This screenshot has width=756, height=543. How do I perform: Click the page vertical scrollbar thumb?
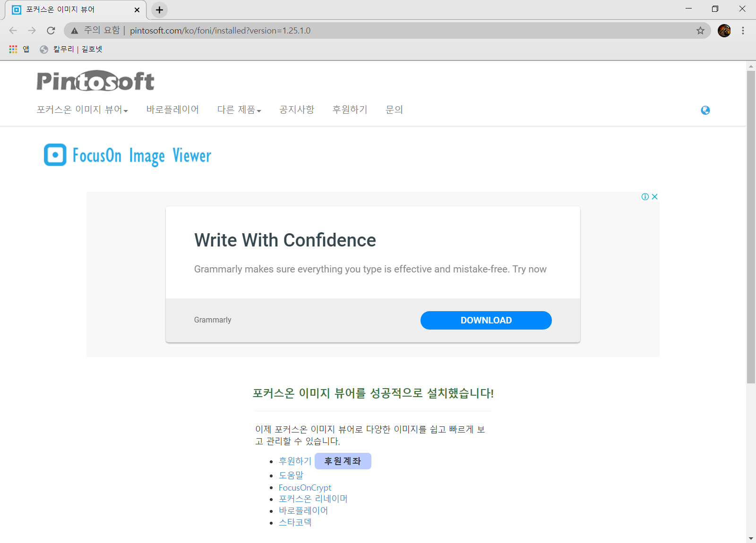pyautogui.click(x=751, y=227)
